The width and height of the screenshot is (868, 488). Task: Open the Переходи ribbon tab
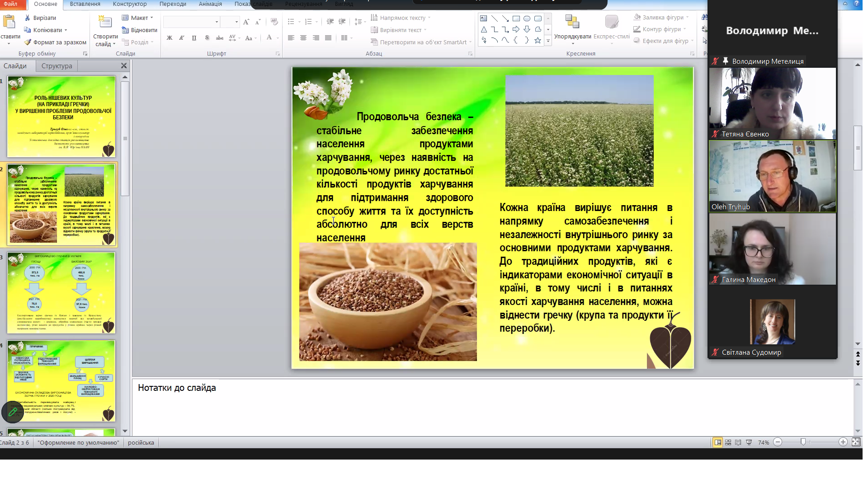coord(173,4)
